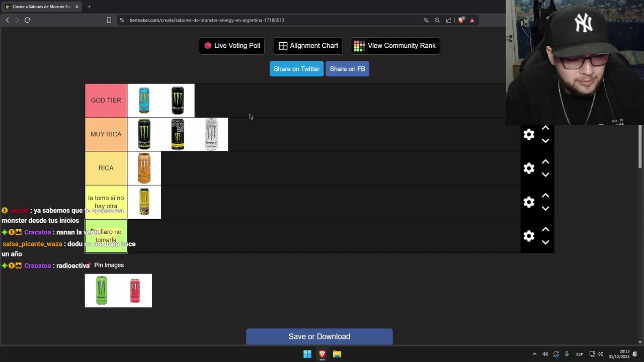The height and width of the screenshot is (362, 644).
Task: Move la tomo si no hay otra row down
Action: 545,208
